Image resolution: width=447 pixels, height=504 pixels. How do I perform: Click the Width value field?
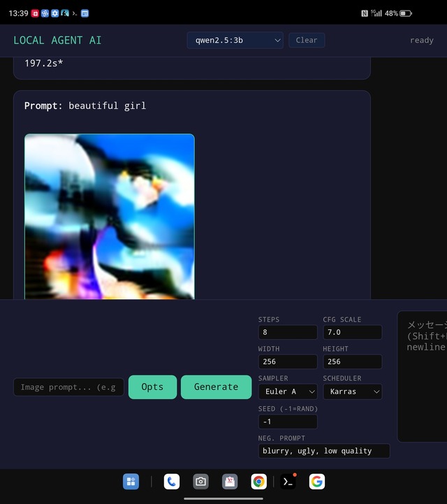coord(288,362)
